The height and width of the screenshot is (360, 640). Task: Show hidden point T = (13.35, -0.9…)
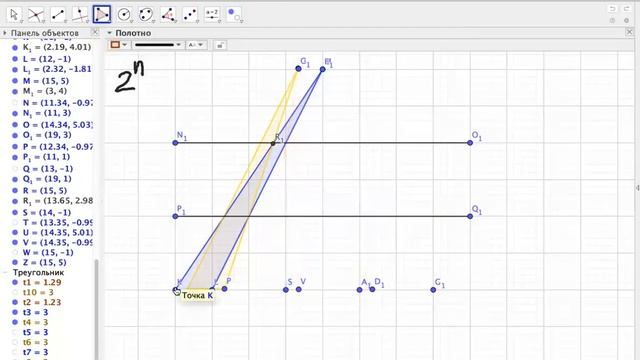(x=15, y=222)
